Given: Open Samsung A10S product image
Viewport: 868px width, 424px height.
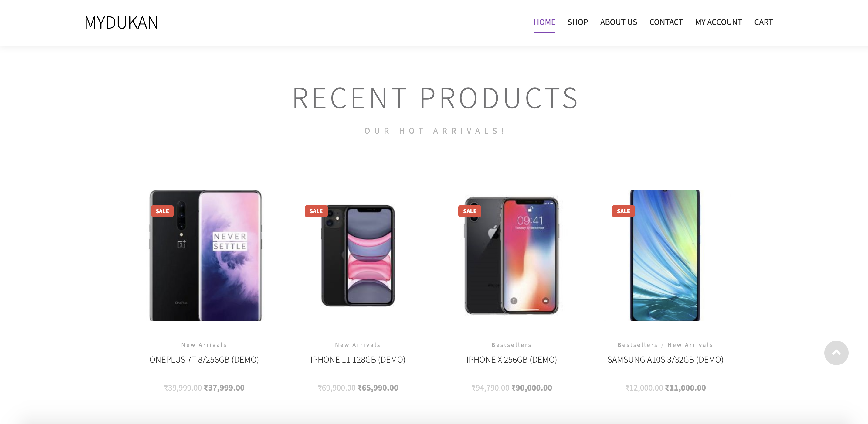Looking at the screenshot, I should (x=665, y=256).
